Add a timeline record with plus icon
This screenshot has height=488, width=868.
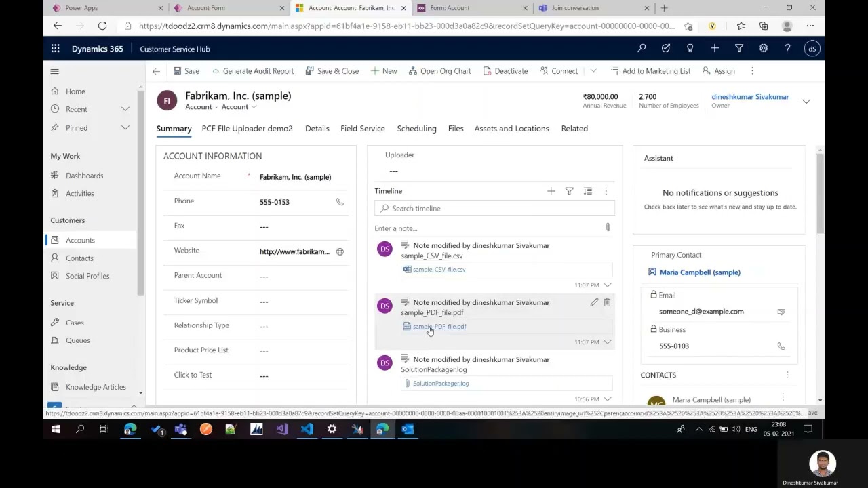(551, 192)
